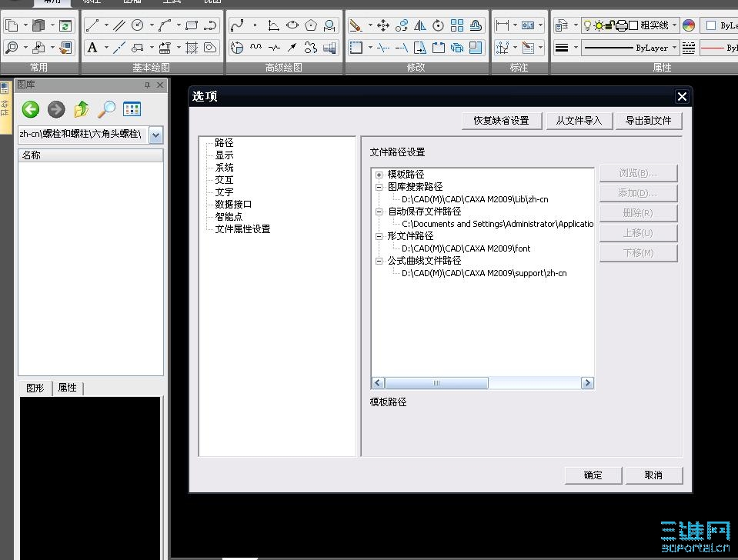The width and height of the screenshot is (738, 560).
Task: Select the Arrow tool
Action: (x=292, y=48)
